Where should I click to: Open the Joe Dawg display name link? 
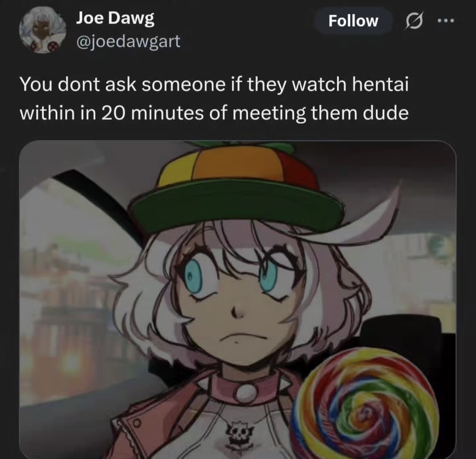[115, 18]
